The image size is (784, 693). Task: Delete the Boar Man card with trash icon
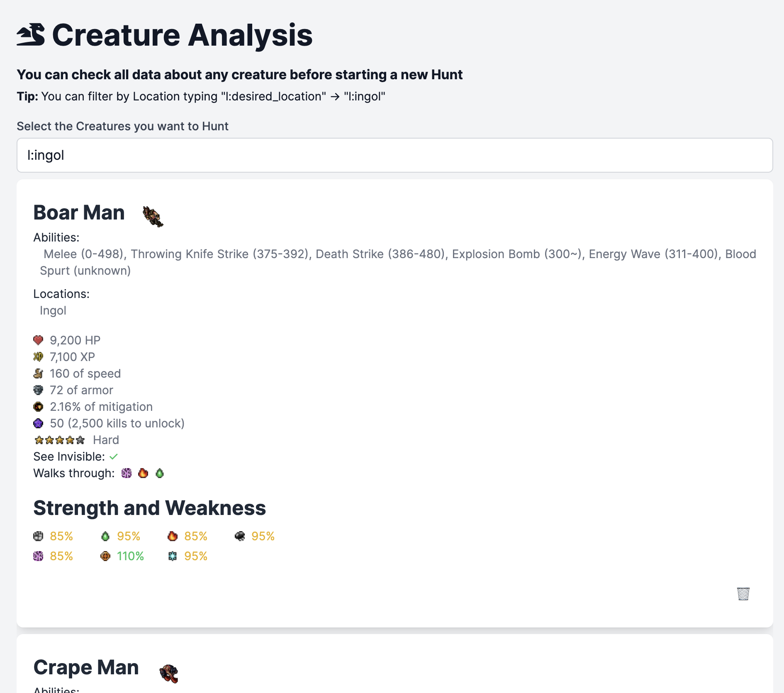pyautogui.click(x=743, y=593)
